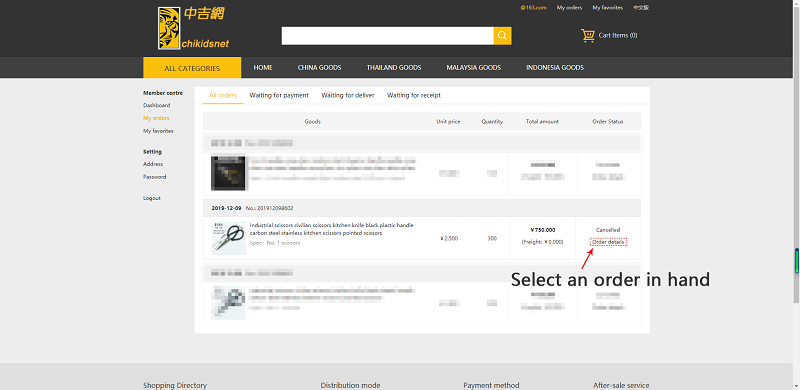Click freight ¥0.000 text
800x390 pixels.
542,242
